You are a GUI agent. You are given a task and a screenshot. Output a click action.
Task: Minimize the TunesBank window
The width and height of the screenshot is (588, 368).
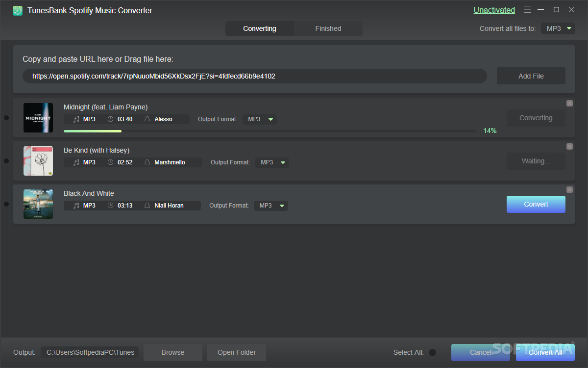coord(541,10)
